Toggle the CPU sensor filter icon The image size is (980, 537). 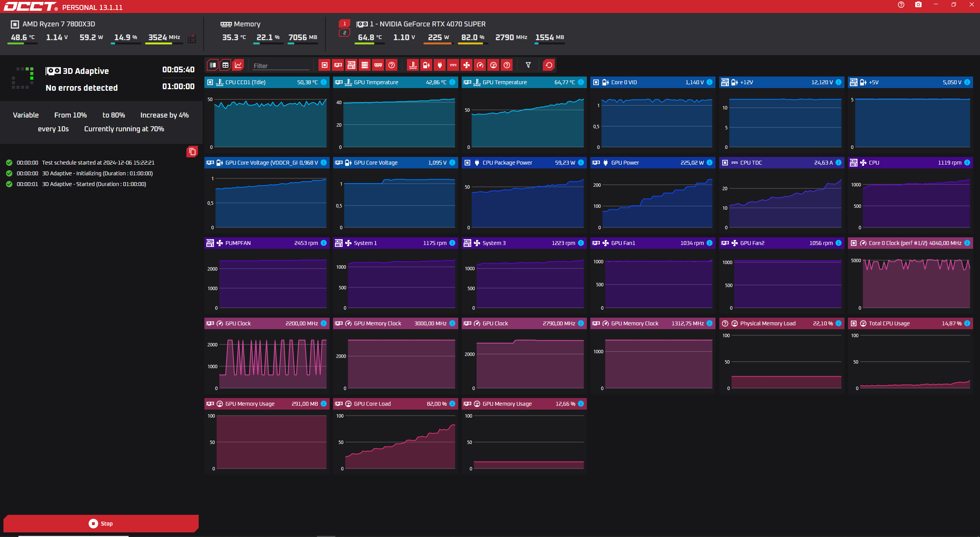[x=324, y=65]
